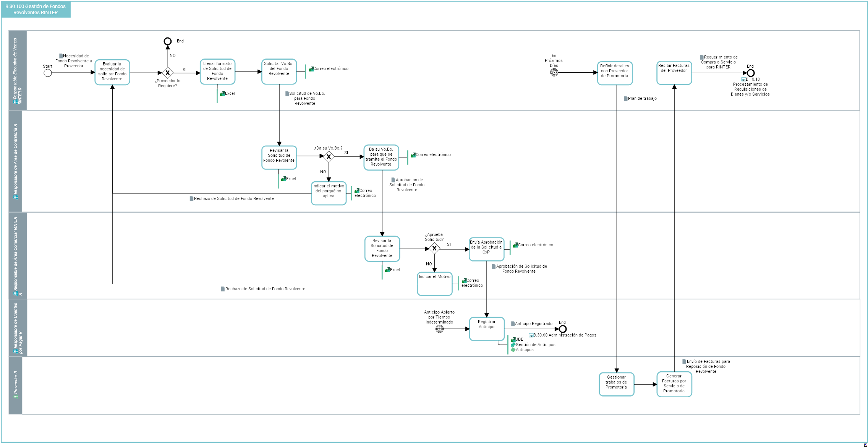Select the diagram title tab 'B.30.100 Gestión de Fondos'
868x447 pixels.
point(36,10)
